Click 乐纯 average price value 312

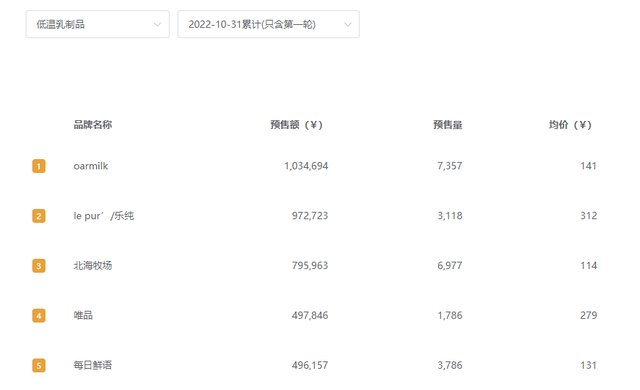tap(589, 216)
